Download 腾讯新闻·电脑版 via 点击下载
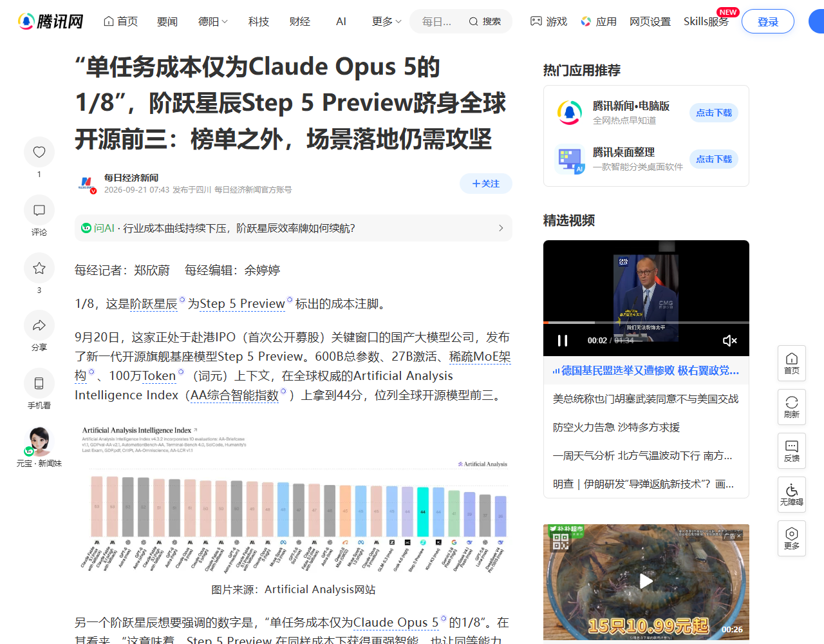The height and width of the screenshot is (644, 824). (714, 113)
